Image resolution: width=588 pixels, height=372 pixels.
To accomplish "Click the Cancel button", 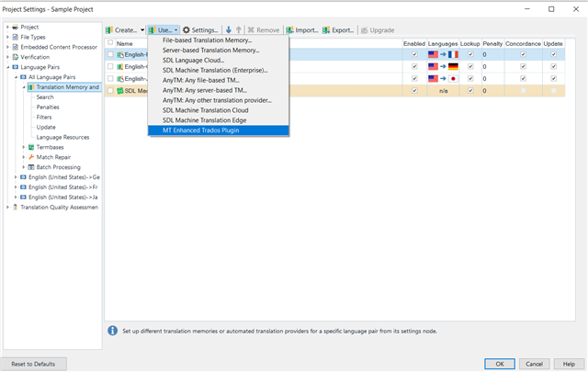I will pyautogui.click(x=534, y=364).
